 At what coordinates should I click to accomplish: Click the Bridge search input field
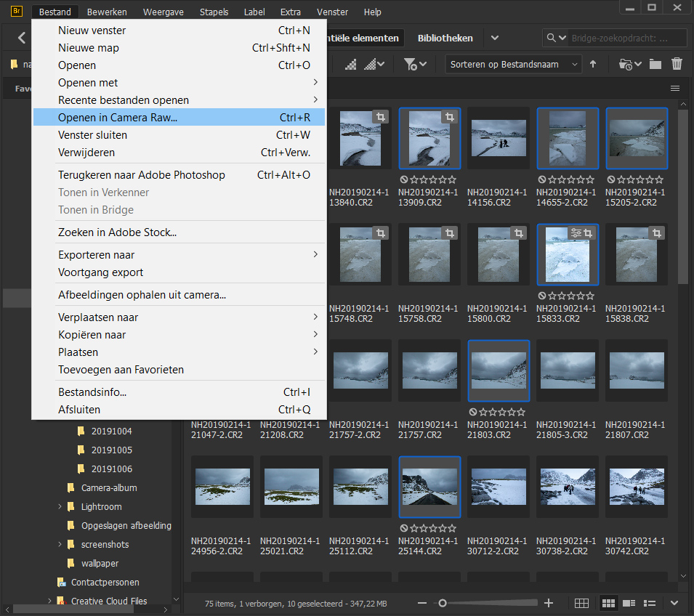[626, 38]
